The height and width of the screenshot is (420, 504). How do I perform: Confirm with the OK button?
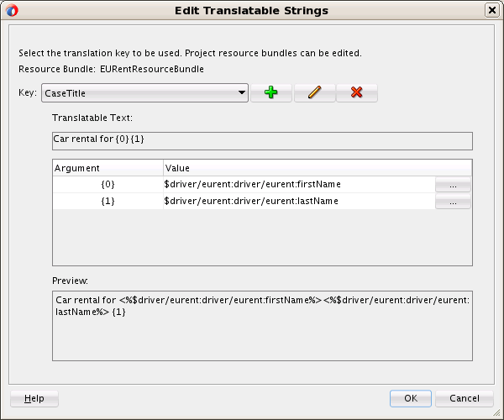click(x=411, y=398)
